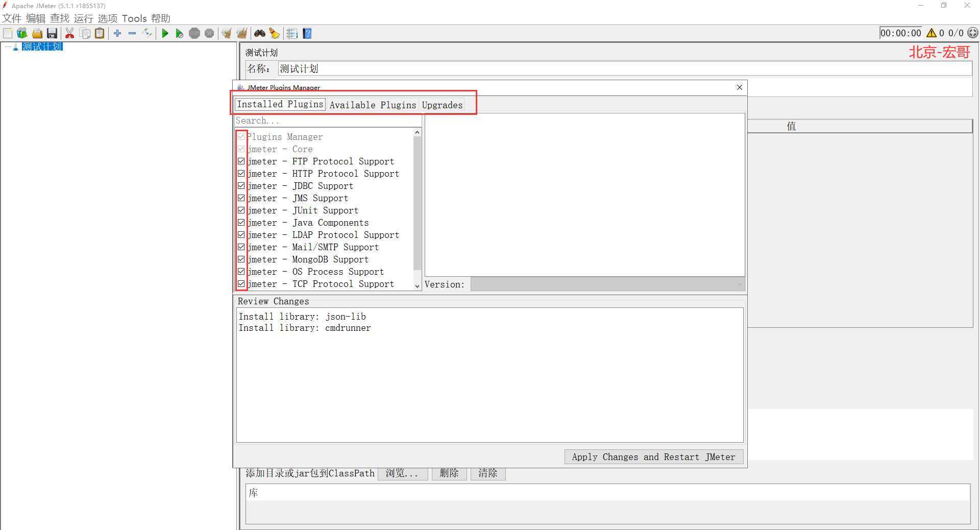
Task: Open the 查找 menu
Action: [60, 18]
